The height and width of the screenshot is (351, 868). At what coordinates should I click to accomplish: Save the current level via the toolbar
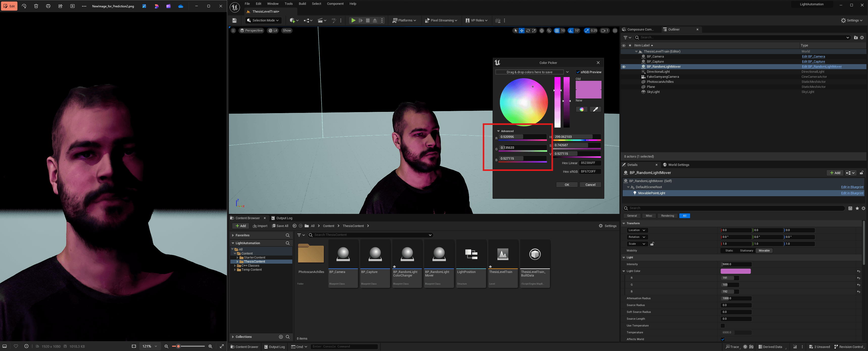[x=234, y=20]
